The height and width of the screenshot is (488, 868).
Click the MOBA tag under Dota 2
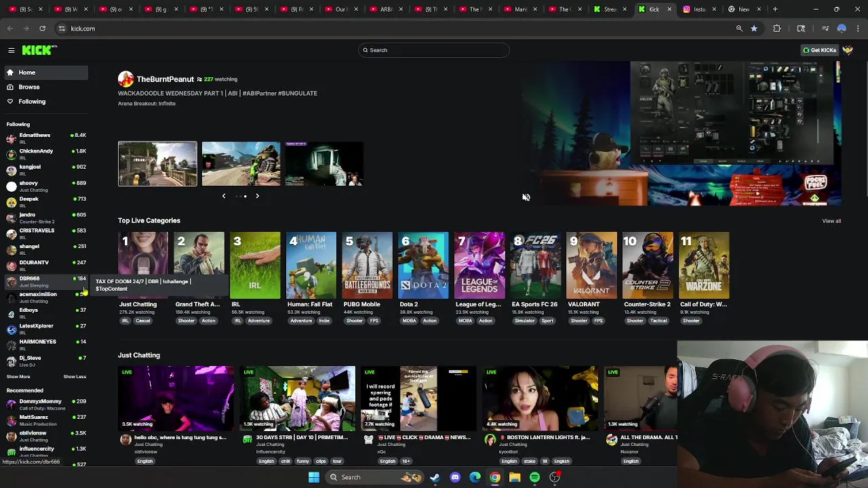[x=409, y=321]
